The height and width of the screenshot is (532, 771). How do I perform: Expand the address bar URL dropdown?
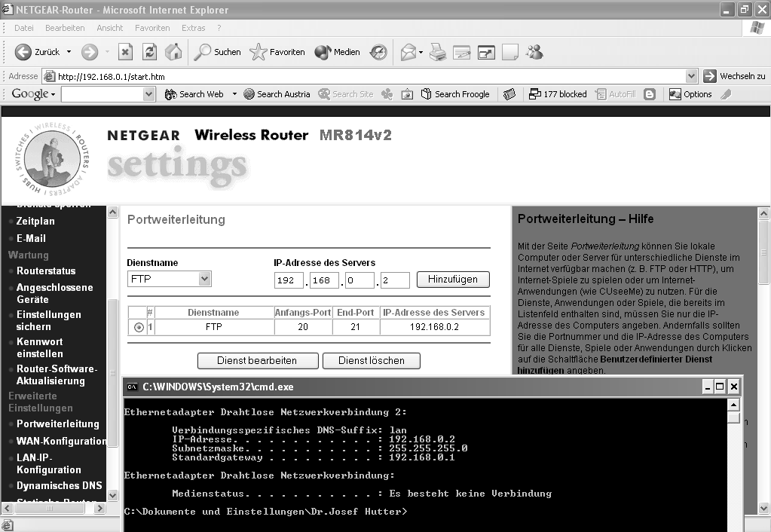pos(691,76)
